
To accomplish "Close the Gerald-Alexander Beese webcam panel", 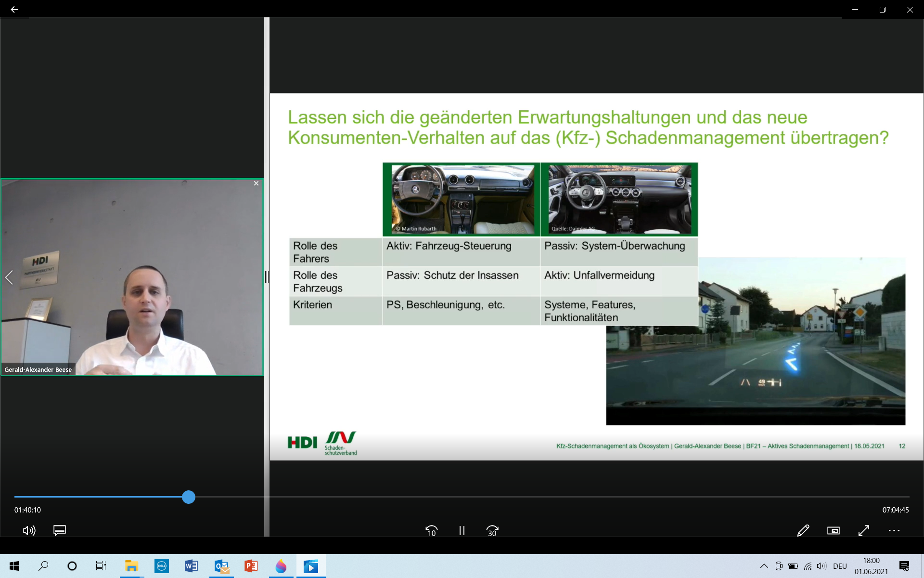I will (256, 184).
